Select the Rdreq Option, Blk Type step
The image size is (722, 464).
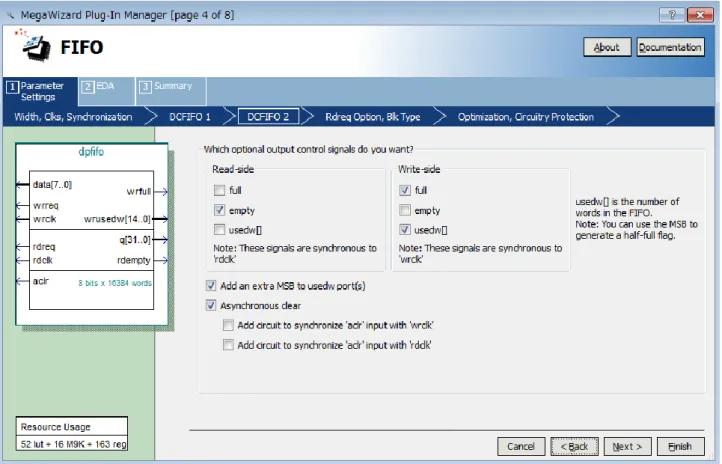pyautogui.click(x=373, y=117)
